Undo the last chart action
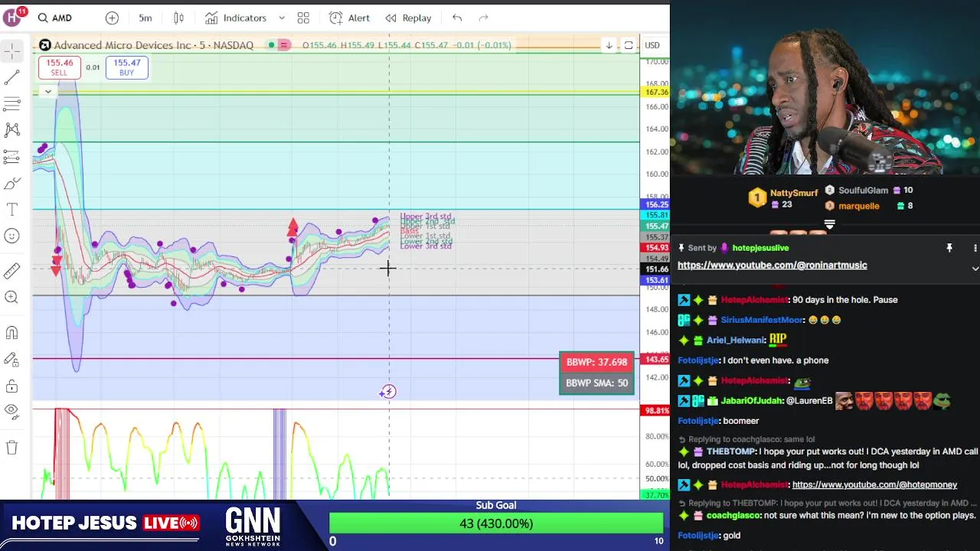The height and width of the screenshot is (551, 980). [457, 18]
